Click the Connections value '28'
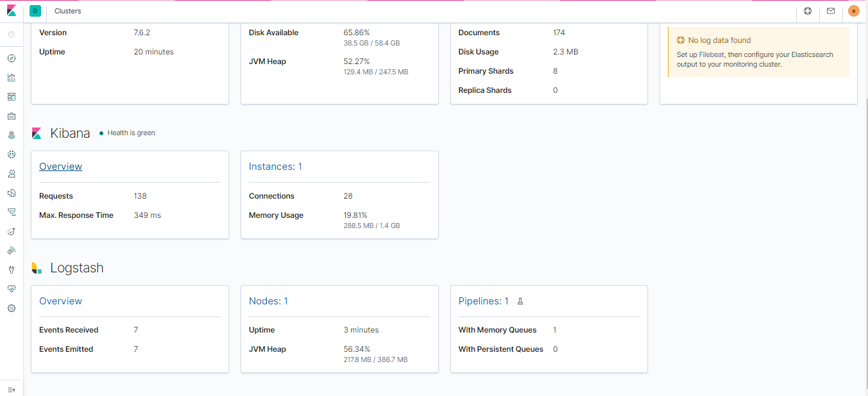Viewport: 868px width, 396px height. coord(348,196)
